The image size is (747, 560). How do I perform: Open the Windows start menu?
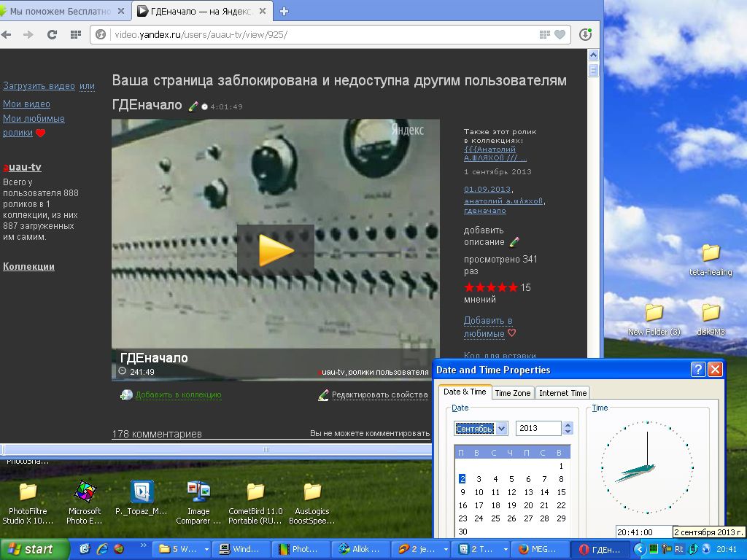click(x=34, y=549)
